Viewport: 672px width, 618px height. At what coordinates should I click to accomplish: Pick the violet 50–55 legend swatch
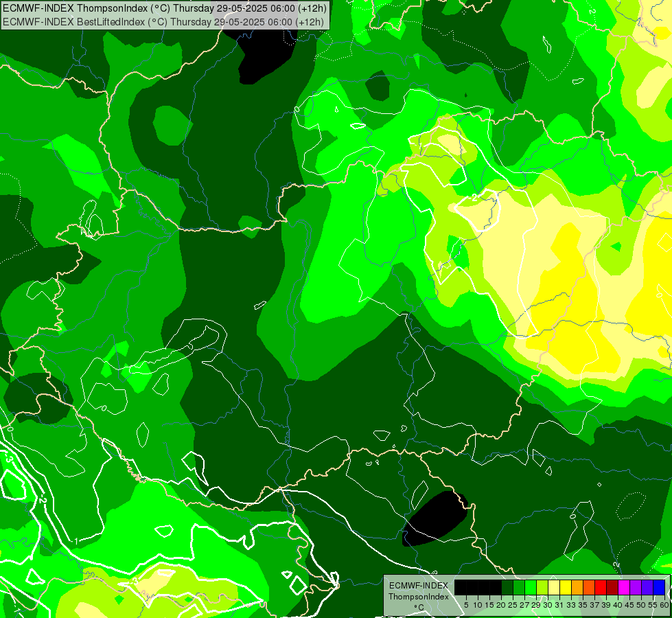click(647, 587)
